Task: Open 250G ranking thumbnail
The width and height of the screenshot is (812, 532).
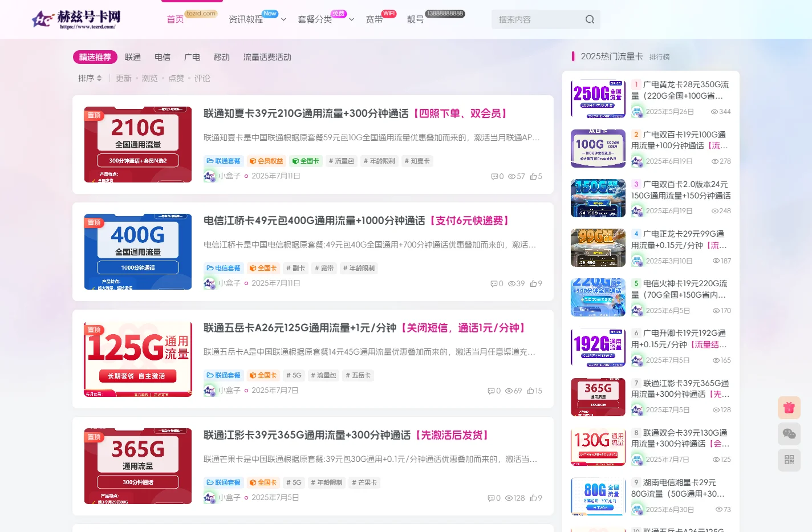Action: pos(598,99)
